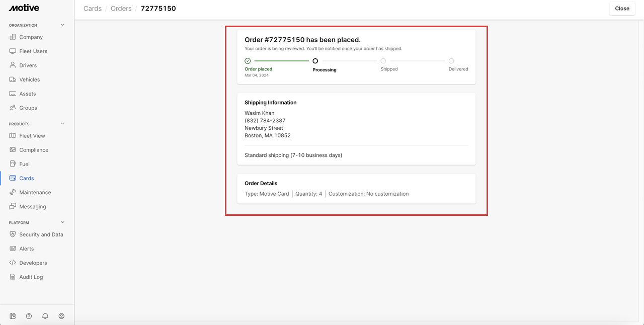Go to Compliance in sidebar
The image size is (644, 325).
point(34,150)
